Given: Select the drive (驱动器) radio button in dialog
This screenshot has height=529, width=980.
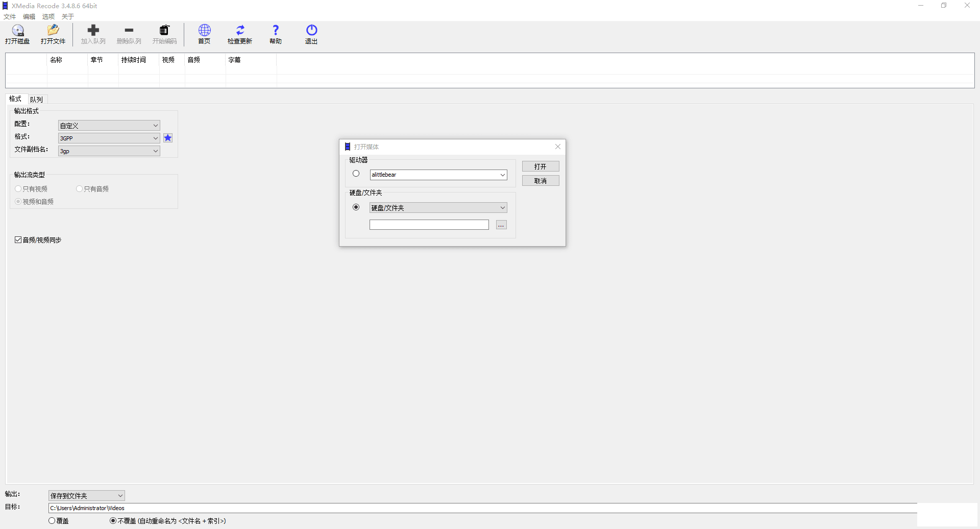Looking at the screenshot, I should (356, 174).
